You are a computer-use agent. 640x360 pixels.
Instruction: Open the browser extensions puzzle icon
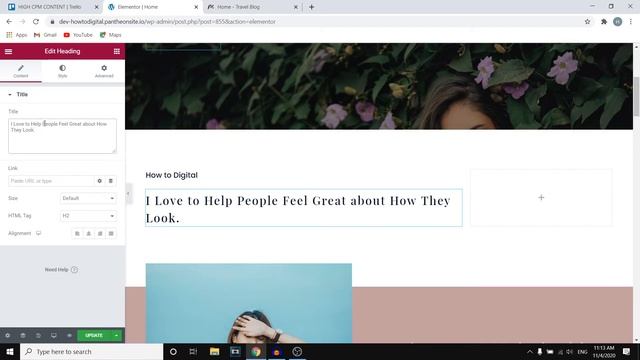click(604, 22)
